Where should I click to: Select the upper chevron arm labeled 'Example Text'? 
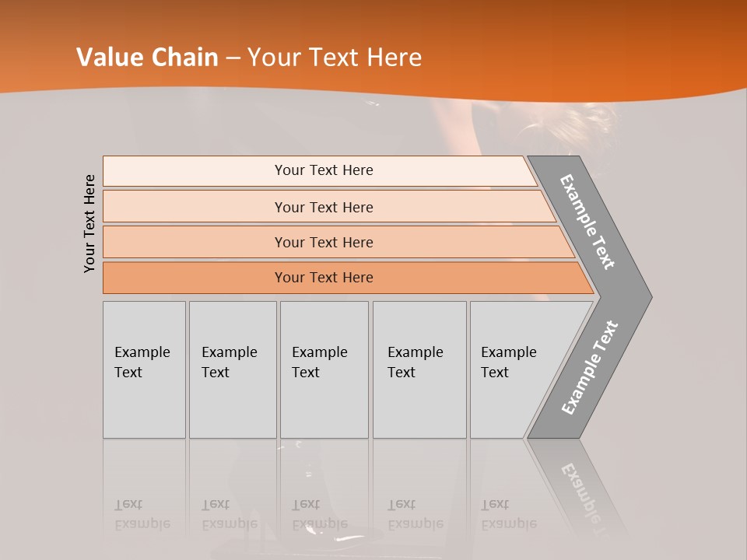point(588,222)
